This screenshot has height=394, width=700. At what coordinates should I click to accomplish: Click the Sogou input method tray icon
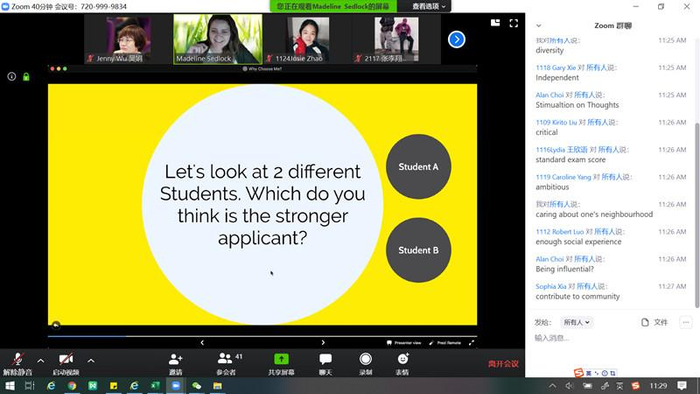point(635,386)
